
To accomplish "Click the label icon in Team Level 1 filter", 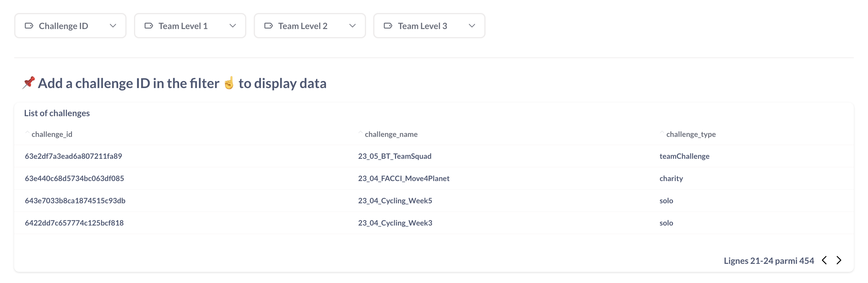I will (x=148, y=26).
